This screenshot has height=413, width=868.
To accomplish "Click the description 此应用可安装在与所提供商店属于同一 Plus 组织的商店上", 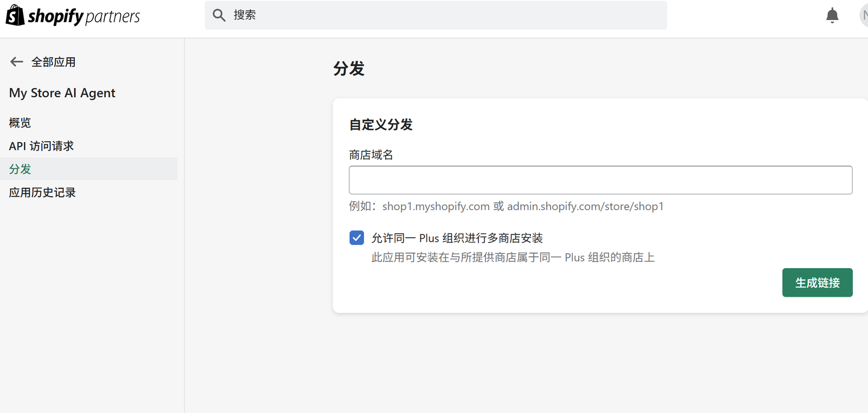I will (513, 257).
